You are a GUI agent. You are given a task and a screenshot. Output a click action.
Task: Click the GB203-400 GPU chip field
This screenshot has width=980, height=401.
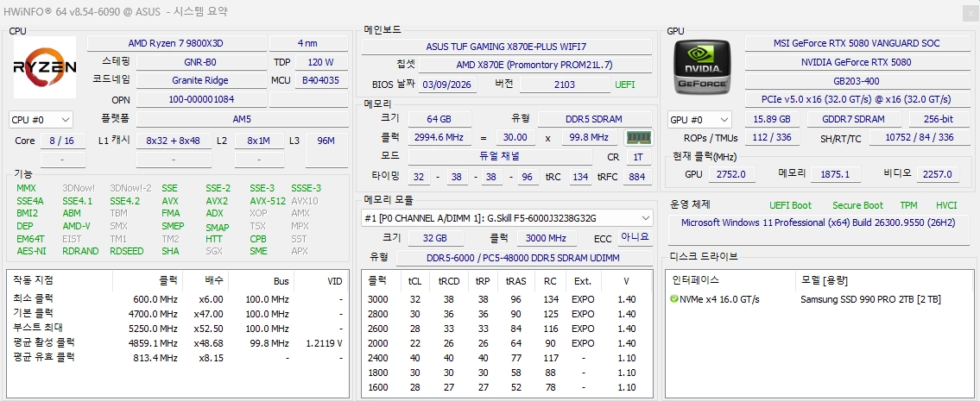tap(857, 80)
